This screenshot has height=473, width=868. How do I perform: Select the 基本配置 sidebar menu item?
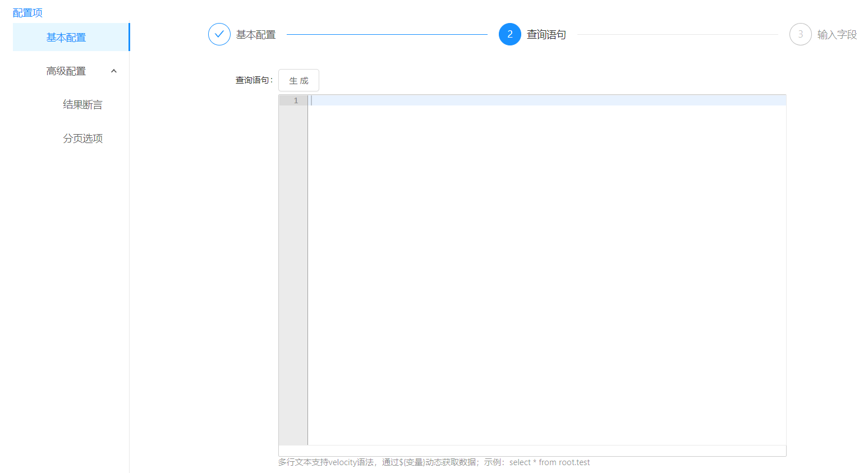click(66, 38)
